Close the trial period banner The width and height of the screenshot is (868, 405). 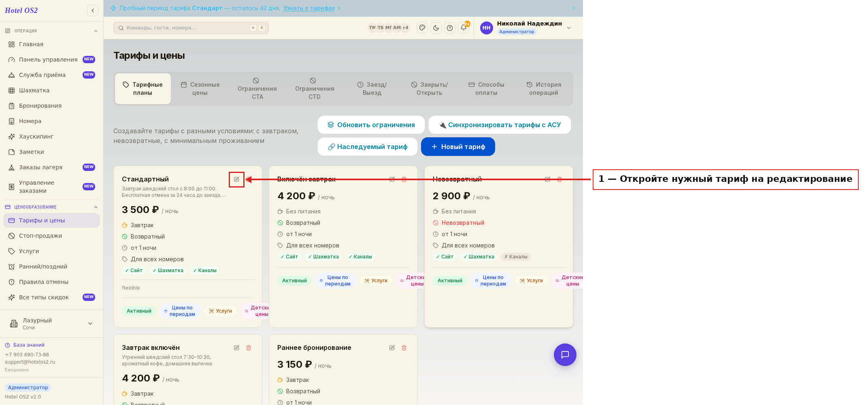(574, 8)
